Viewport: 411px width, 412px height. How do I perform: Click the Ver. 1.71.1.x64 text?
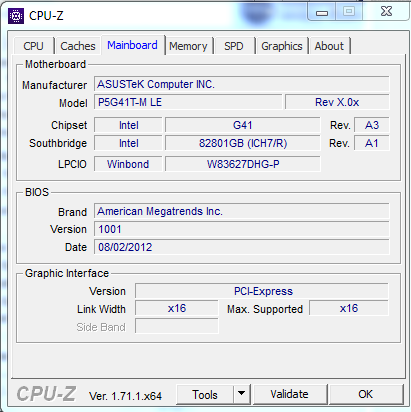tap(125, 396)
